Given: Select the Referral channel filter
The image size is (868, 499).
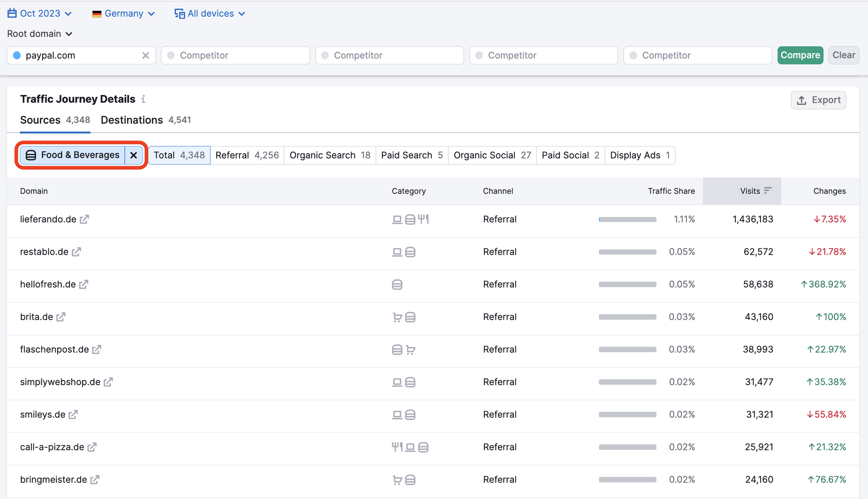Looking at the screenshot, I should coord(247,155).
